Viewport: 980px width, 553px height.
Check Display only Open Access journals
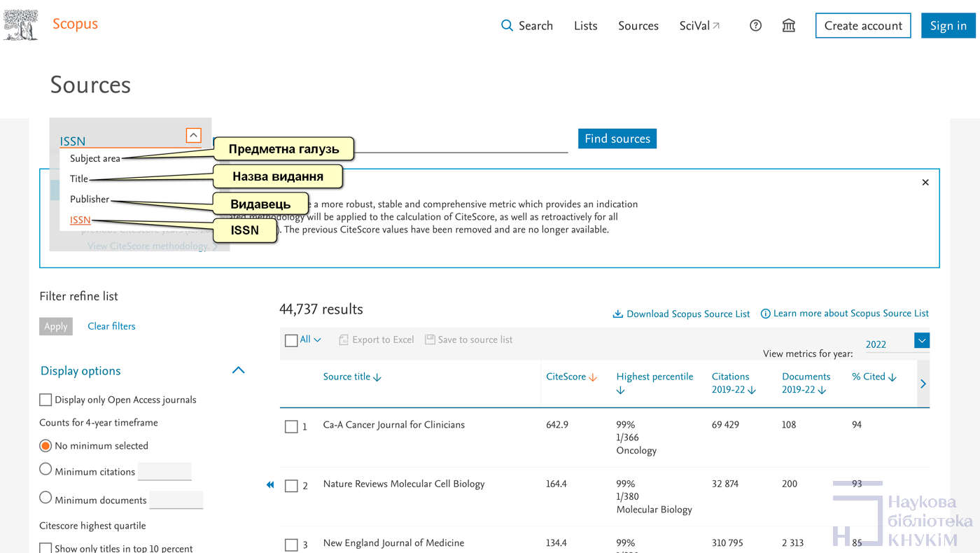tap(46, 400)
